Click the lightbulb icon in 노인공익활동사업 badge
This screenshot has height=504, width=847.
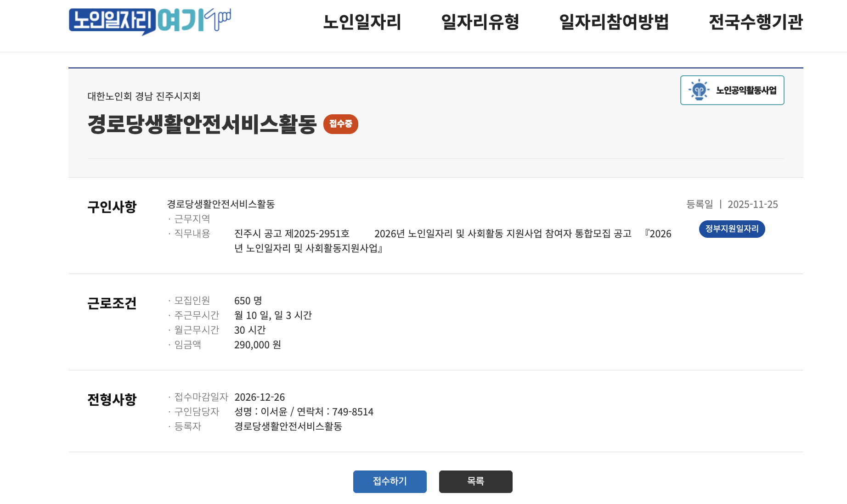699,90
